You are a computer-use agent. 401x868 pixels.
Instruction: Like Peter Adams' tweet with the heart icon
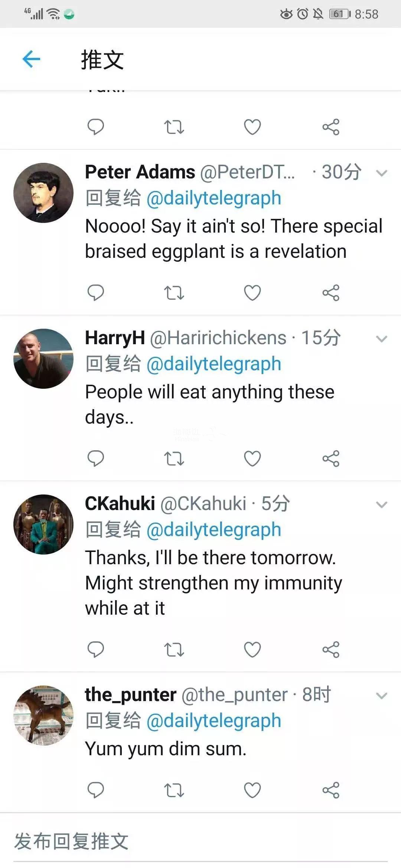coord(252,293)
